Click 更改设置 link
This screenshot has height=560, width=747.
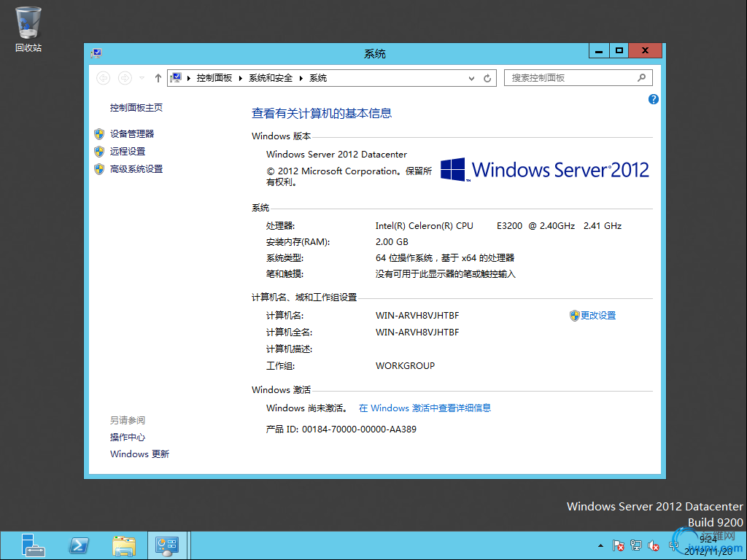pyautogui.click(x=598, y=315)
